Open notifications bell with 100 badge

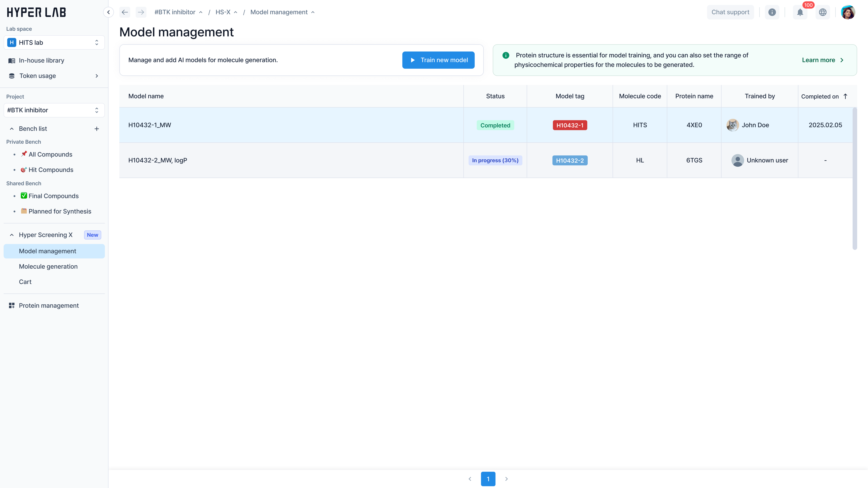click(800, 12)
